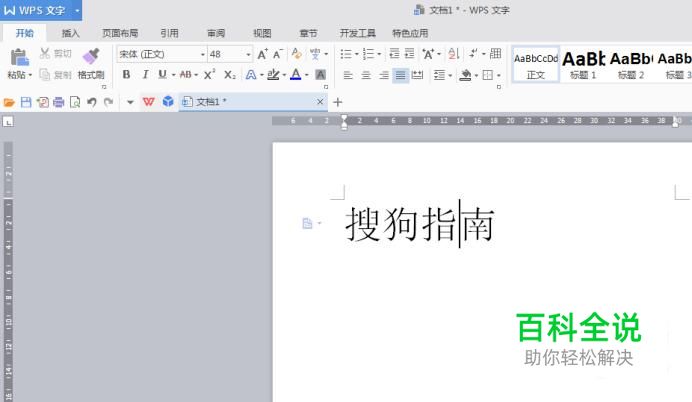692x402 pixels.
Task: Center align the text
Action: (x=366, y=75)
